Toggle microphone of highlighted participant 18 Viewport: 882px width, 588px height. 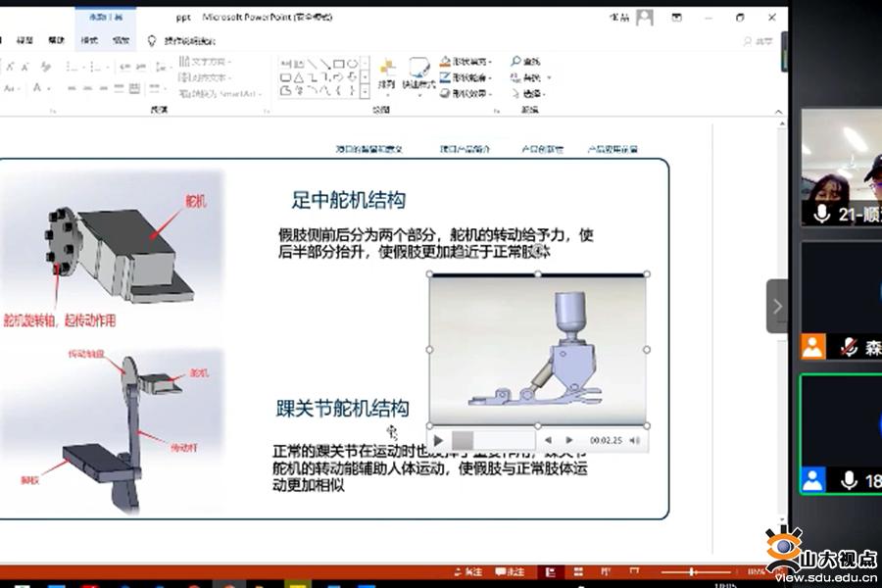tap(849, 480)
